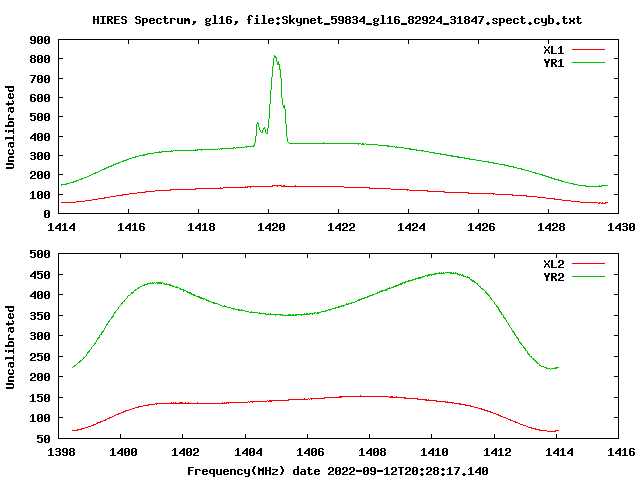The width and height of the screenshot is (640, 480).
Task: Click the YR1 peak near 1420 MHz
Action: (x=275, y=56)
